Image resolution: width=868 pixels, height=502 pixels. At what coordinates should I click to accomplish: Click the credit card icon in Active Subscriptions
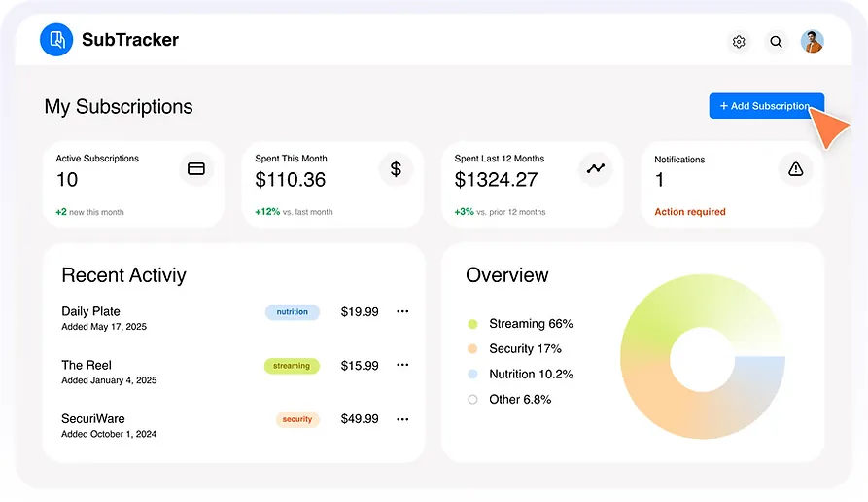tap(196, 169)
